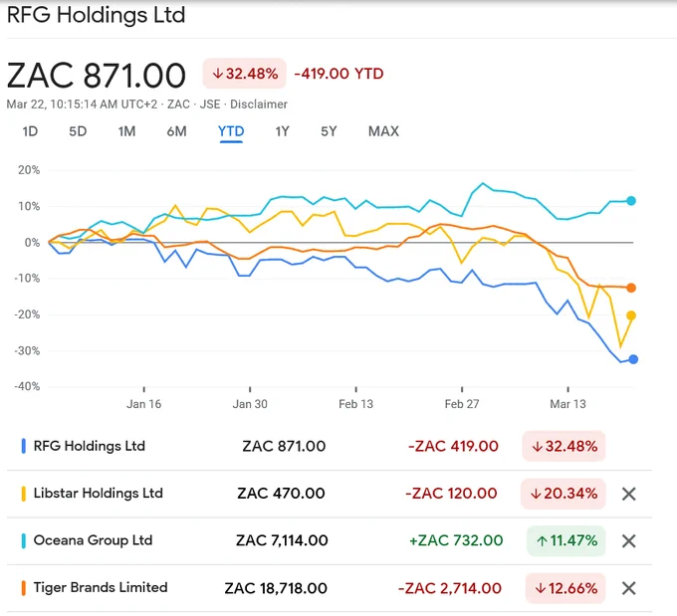Open Libstar Holdings Ltd from comparison list
This screenshot has width=677, height=616.
(98, 493)
